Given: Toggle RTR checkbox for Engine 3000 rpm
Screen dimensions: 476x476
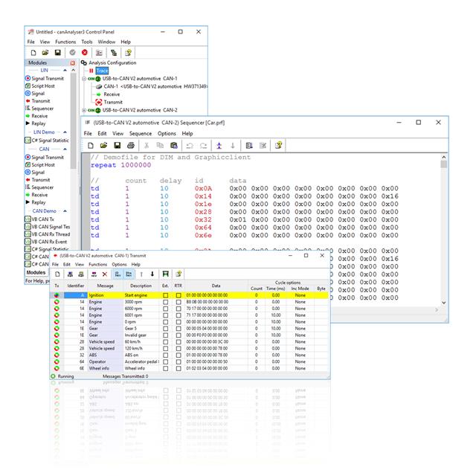Looking at the screenshot, I should pyautogui.click(x=178, y=303).
